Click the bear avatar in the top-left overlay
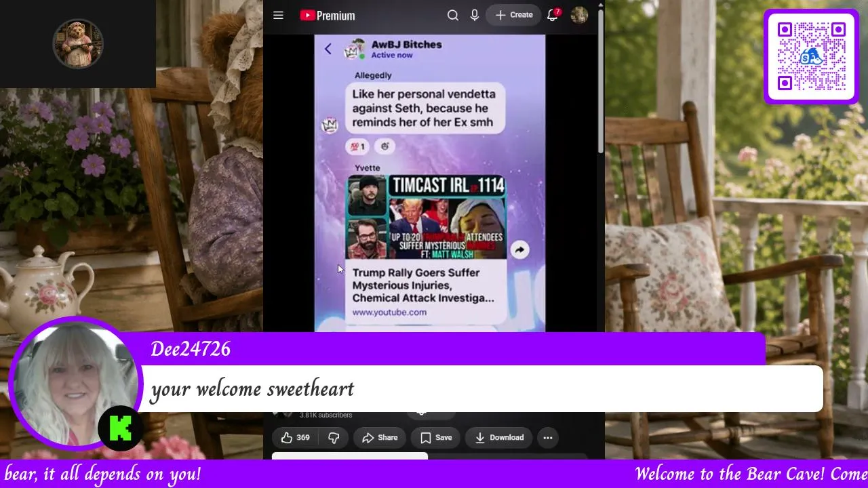The width and height of the screenshot is (868, 488). pyautogui.click(x=78, y=44)
